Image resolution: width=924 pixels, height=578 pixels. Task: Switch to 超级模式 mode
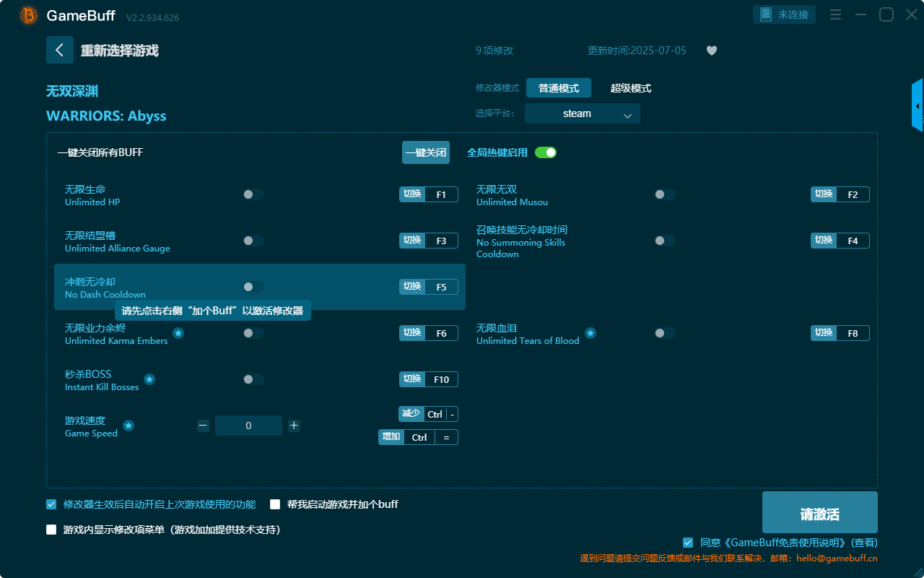pyautogui.click(x=629, y=88)
